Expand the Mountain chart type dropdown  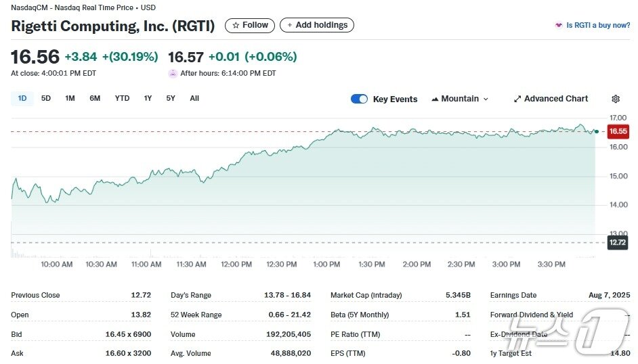point(486,99)
